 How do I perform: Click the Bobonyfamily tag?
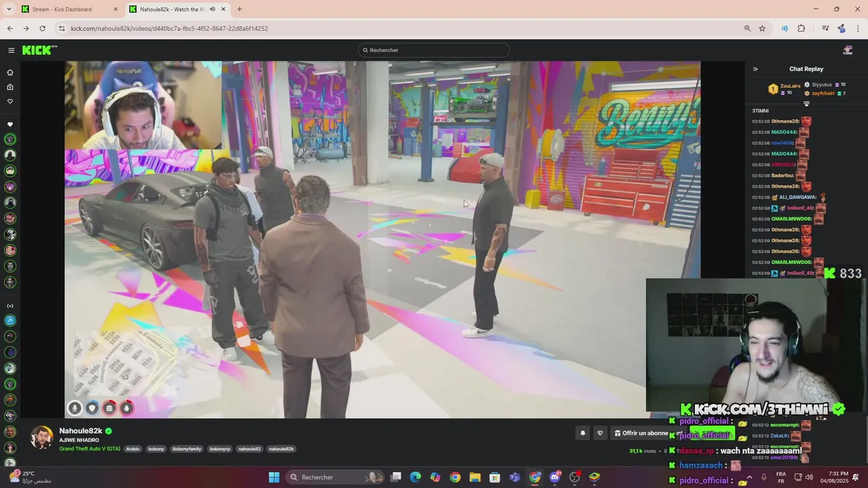[x=186, y=449]
